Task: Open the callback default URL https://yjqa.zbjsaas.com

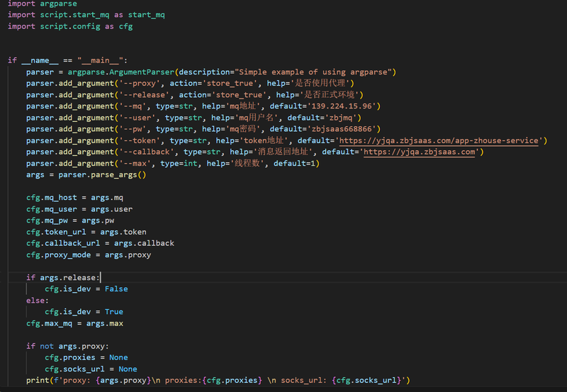Action: point(421,152)
